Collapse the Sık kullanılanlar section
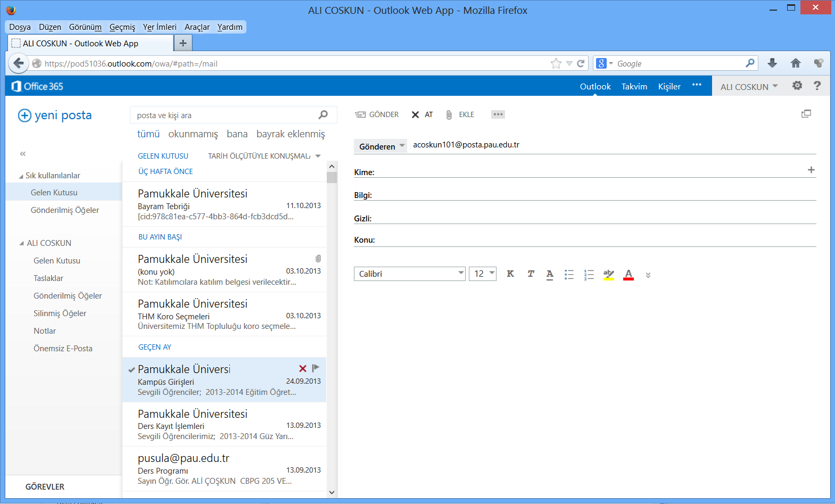The width and height of the screenshot is (835, 504). point(21,176)
